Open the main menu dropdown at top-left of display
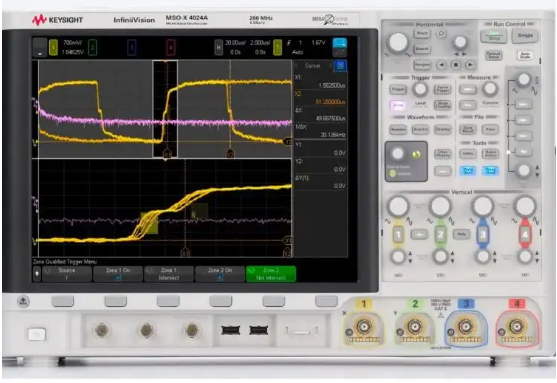The image size is (557, 383). tap(40, 47)
